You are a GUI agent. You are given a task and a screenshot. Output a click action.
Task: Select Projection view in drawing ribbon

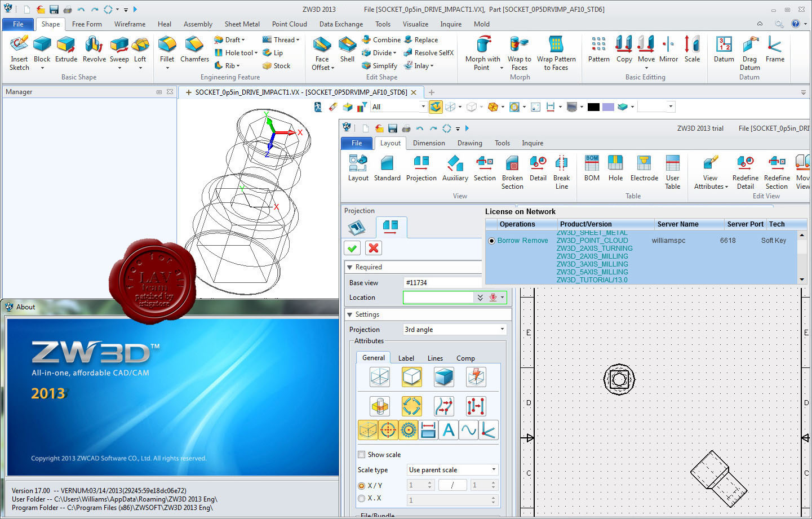point(421,168)
